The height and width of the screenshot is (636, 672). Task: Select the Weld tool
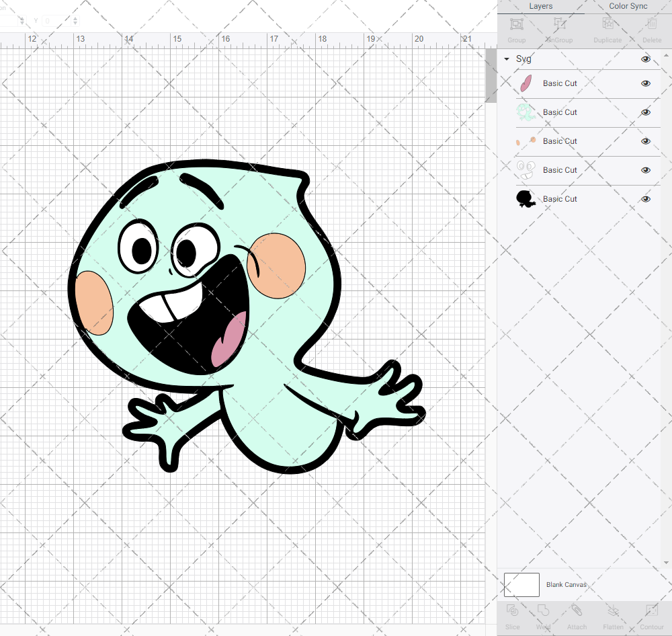[x=543, y=610]
